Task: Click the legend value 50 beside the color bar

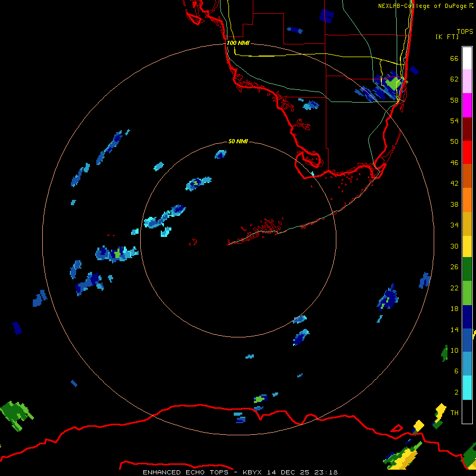Action: click(x=454, y=142)
